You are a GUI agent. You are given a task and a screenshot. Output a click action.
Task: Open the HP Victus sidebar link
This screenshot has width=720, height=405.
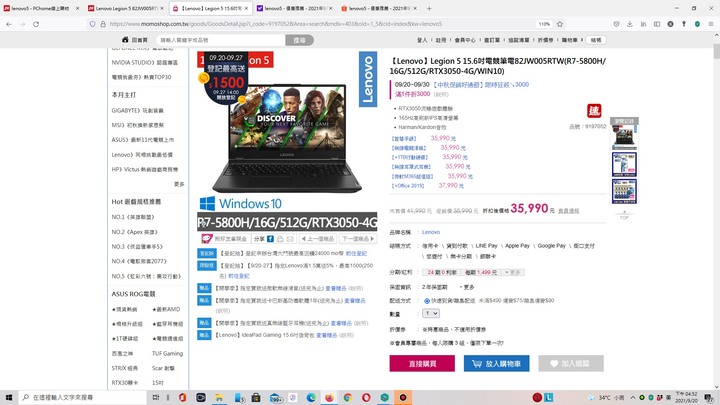point(145,169)
